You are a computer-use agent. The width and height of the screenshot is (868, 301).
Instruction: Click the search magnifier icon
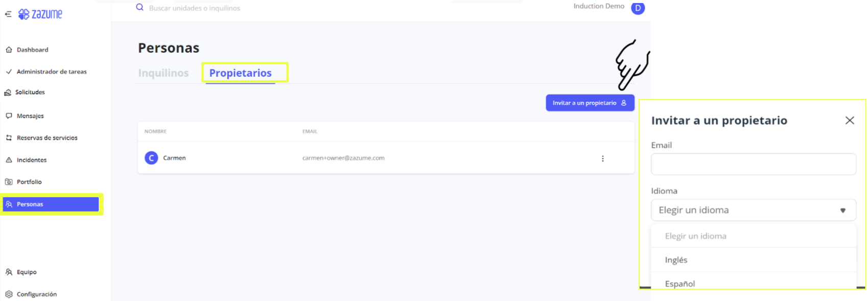(x=139, y=8)
